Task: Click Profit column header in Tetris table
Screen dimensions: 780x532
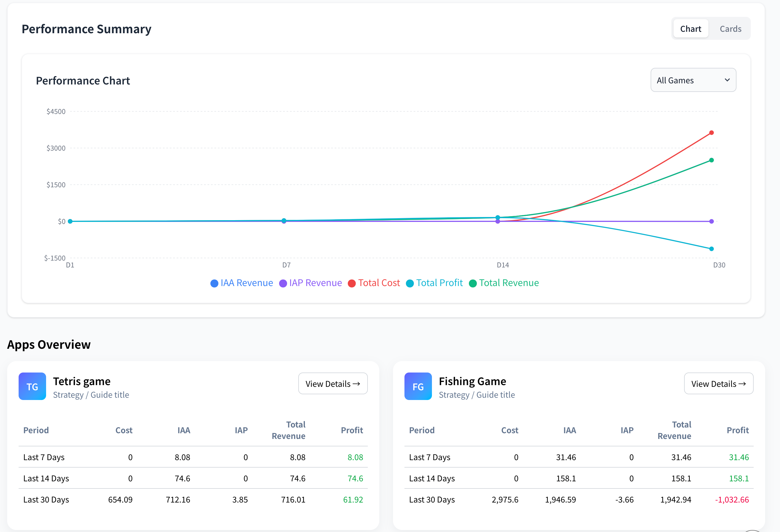Action: [x=352, y=430]
